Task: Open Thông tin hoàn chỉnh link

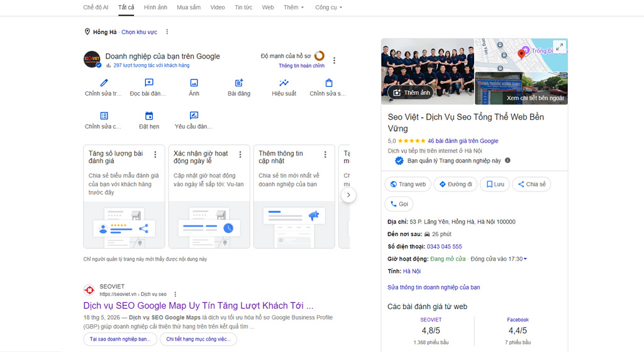Action: (x=301, y=65)
